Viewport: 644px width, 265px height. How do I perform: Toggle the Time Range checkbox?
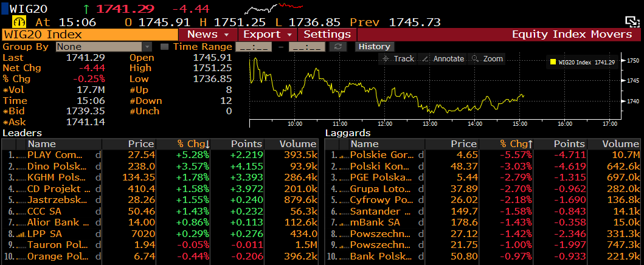coord(164,47)
